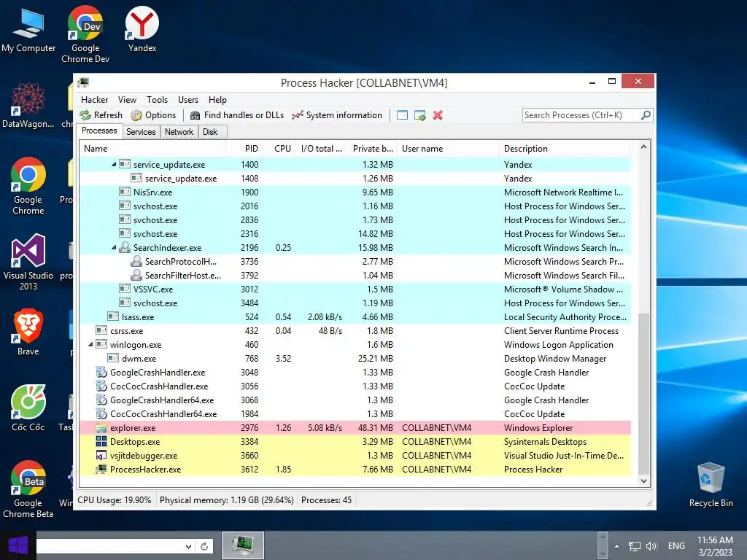The image size is (747, 560).
Task: Click the SearchFilterHost process icon
Action: coord(136,275)
